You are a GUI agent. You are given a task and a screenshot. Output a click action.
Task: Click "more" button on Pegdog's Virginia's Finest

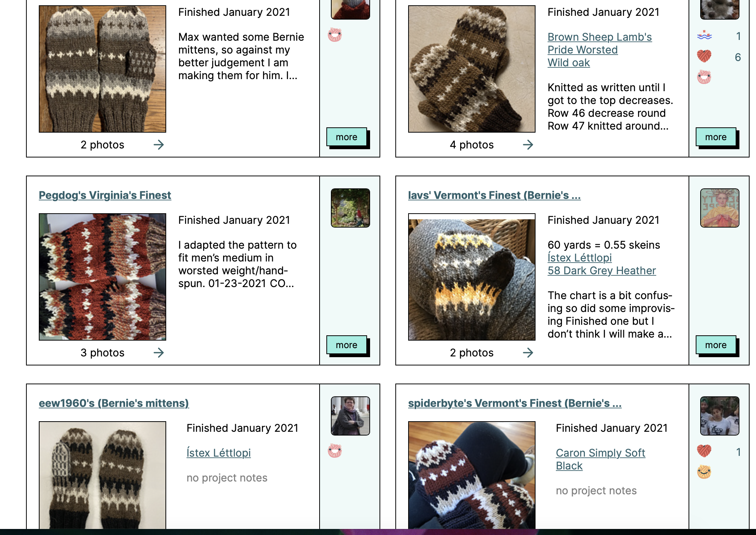347,345
